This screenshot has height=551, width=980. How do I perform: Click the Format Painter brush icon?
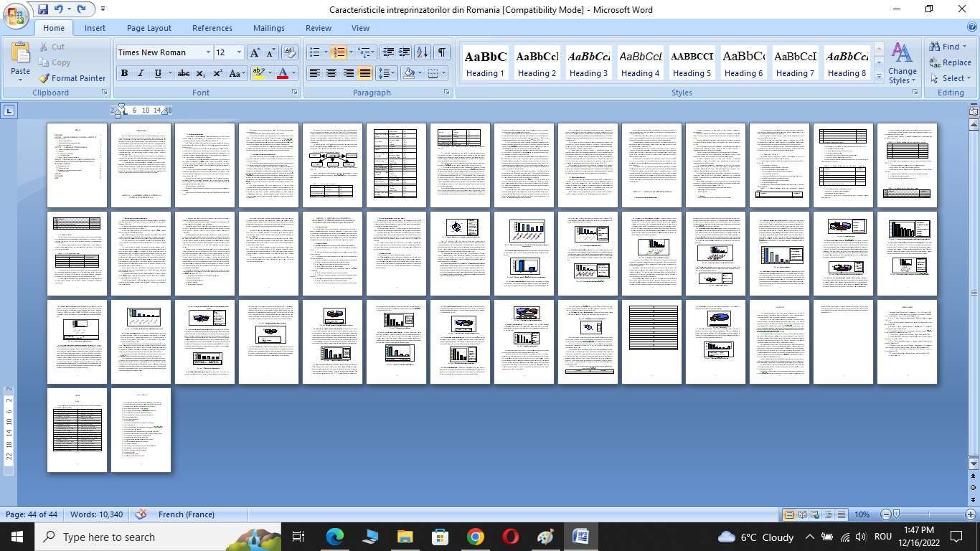pyautogui.click(x=44, y=78)
